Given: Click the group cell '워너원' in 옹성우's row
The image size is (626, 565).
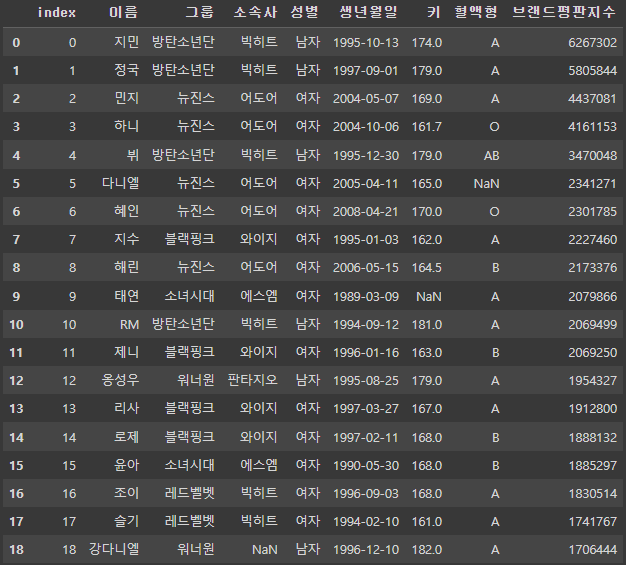Looking at the screenshot, I should pyautogui.click(x=196, y=380).
